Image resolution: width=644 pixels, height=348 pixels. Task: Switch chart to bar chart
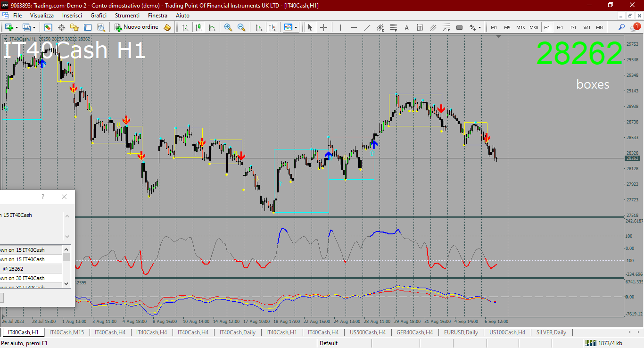(x=185, y=27)
